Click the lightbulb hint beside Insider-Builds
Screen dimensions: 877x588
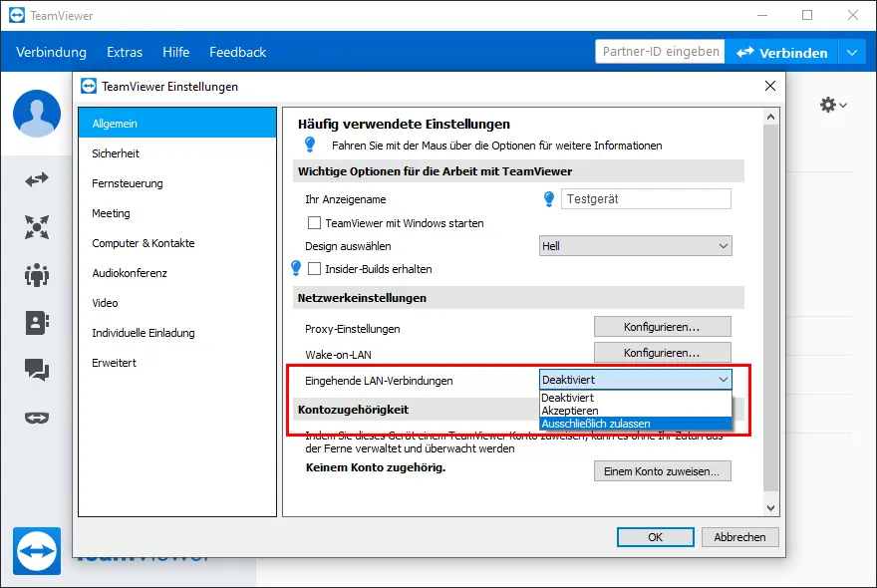click(x=296, y=268)
